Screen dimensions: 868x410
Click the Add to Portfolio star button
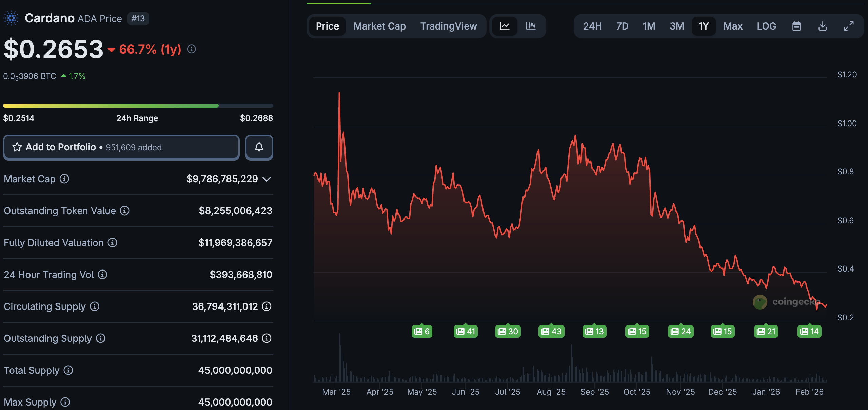pos(121,147)
